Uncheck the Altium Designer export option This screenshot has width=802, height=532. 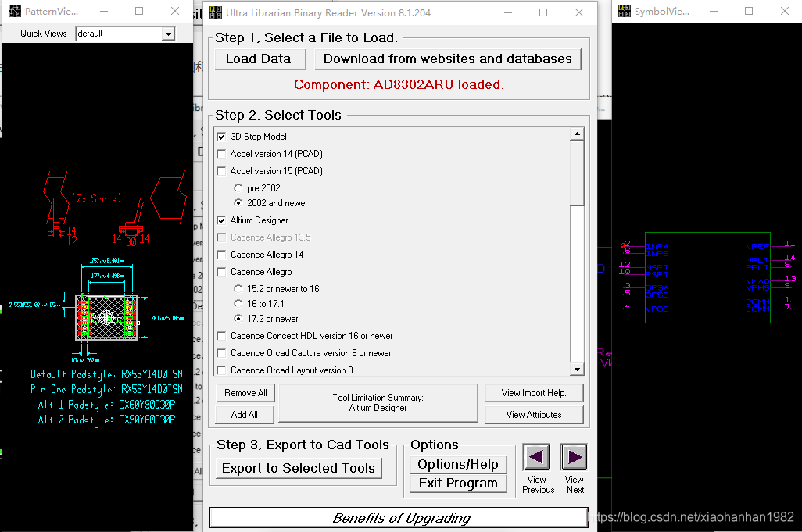point(222,220)
